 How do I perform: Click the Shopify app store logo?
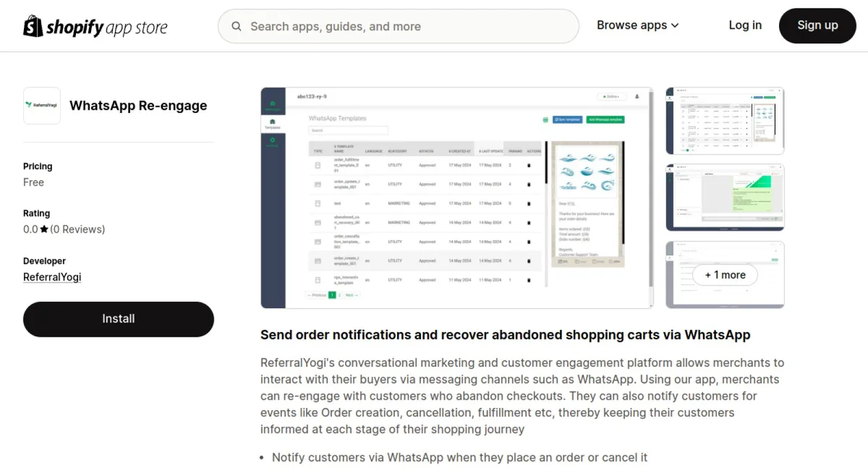click(95, 27)
